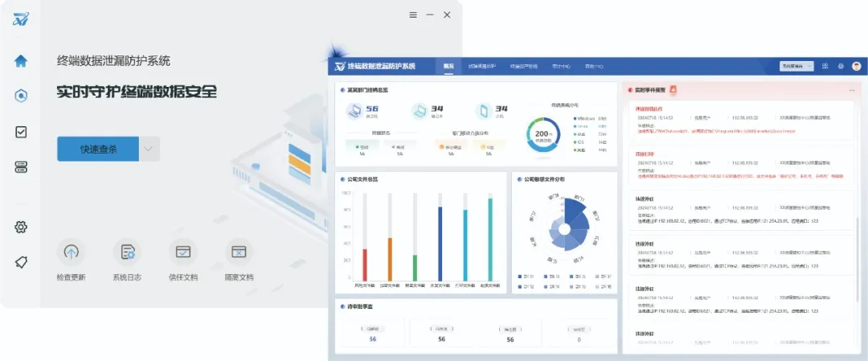
Task: Click the grid apps icon in dashboard header
Action: tap(825, 66)
